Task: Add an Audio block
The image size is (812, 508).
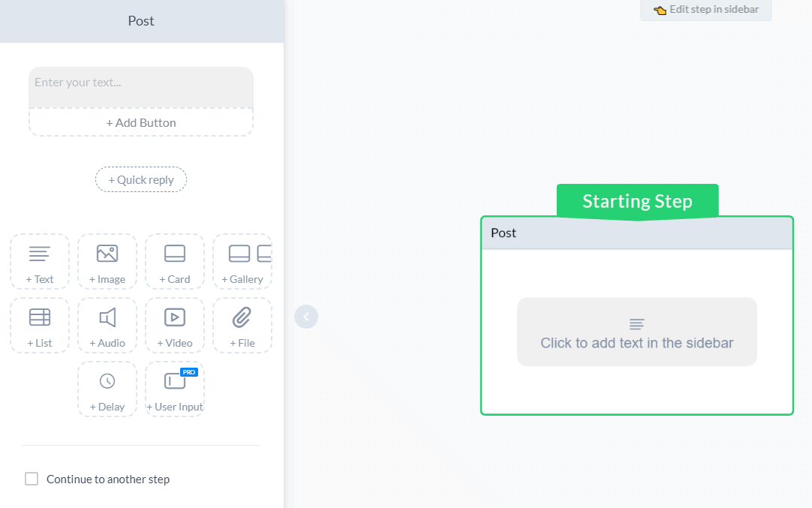Action: tap(107, 325)
